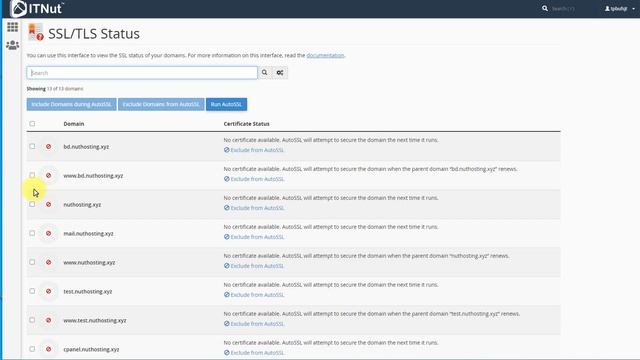Exclude test.nuthosting.xyz from AutoSSL link
Image resolution: width=640 pixels, height=360 pixels.
coord(254,295)
